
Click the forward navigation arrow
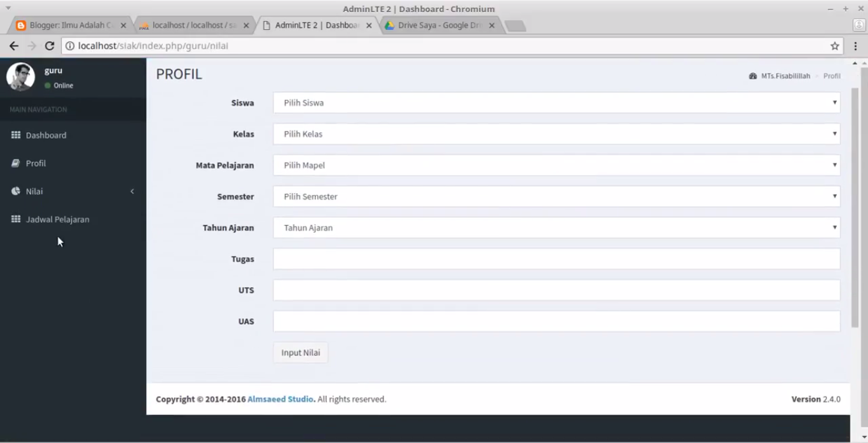click(x=32, y=46)
